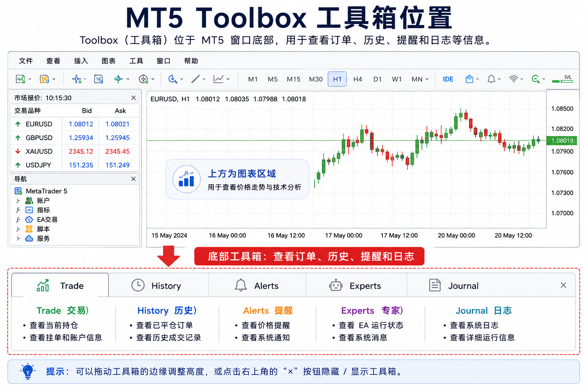Viewport: 588px width, 392px height.
Task: Switch to the Alerts tab
Action: [x=257, y=286]
